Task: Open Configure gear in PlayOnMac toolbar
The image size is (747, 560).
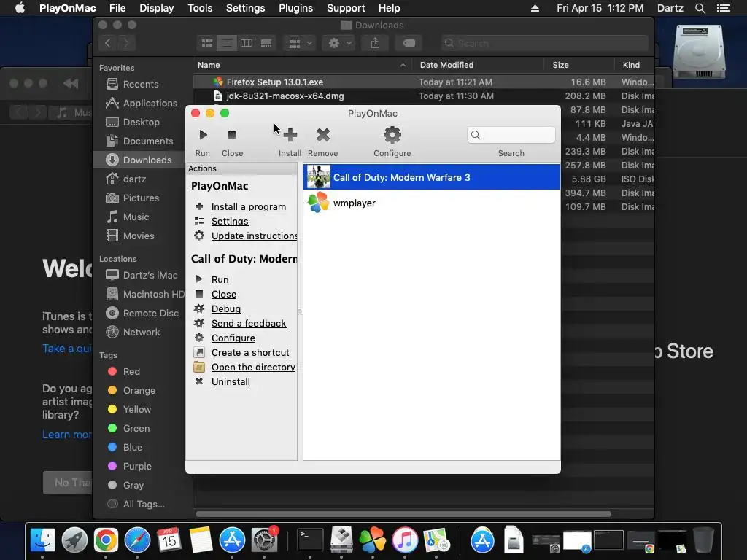Action: click(392, 135)
